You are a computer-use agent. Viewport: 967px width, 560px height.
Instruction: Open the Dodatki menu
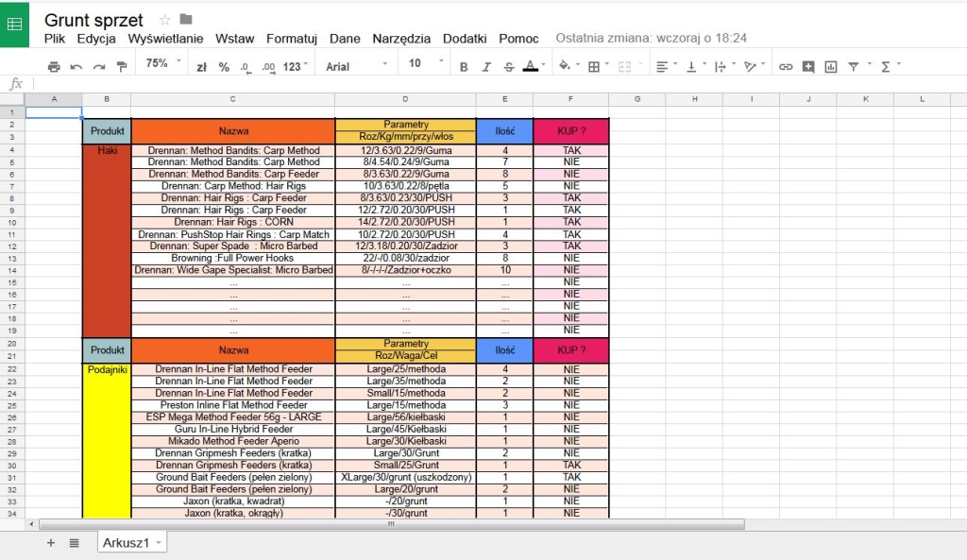pos(465,38)
